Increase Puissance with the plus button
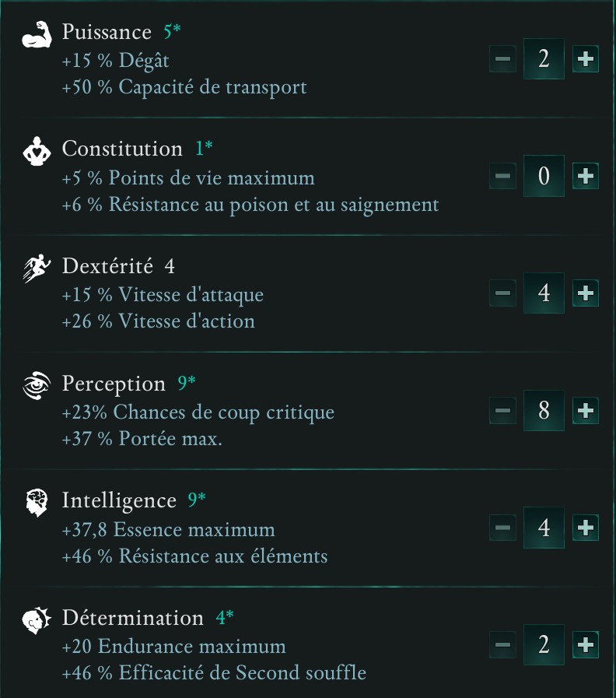The height and width of the screenshot is (698, 616). (x=585, y=58)
